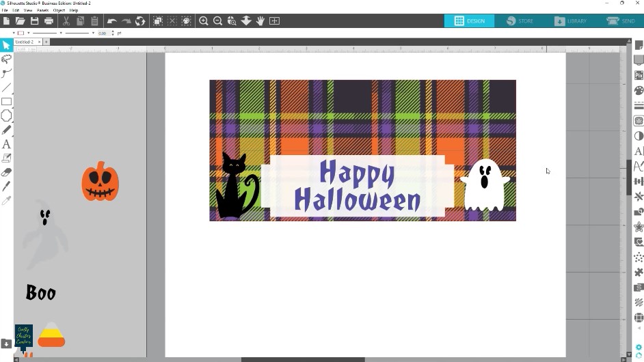The width and height of the screenshot is (644, 362).
Task: Open preferences with cyan gear icon
Action: coord(639,347)
